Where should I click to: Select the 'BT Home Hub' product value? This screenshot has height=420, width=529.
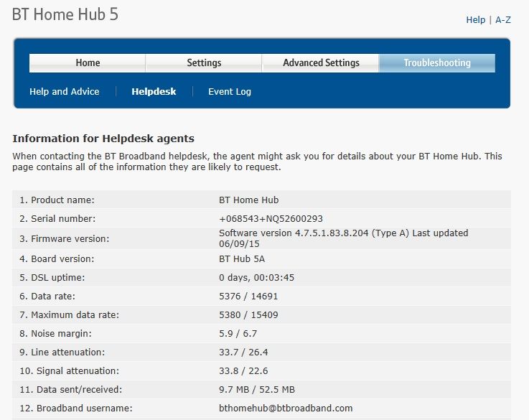click(248, 200)
